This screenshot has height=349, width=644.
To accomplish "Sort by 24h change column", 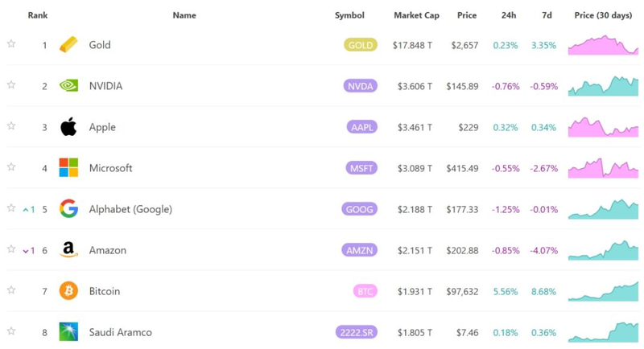I will pyautogui.click(x=508, y=15).
